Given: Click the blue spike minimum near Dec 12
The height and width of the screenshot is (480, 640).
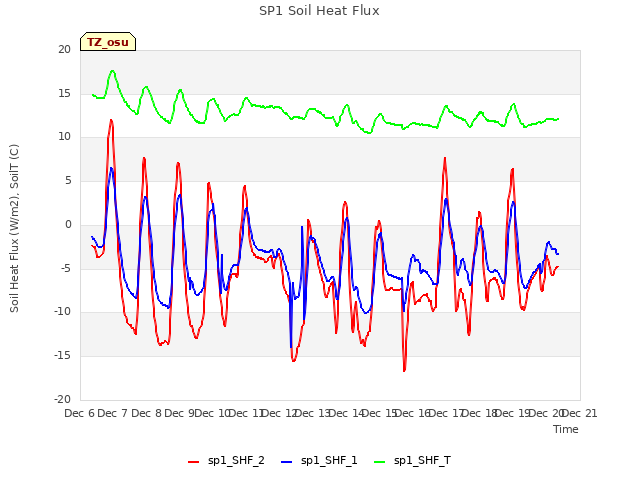Looking at the screenshot, I should (291, 347).
